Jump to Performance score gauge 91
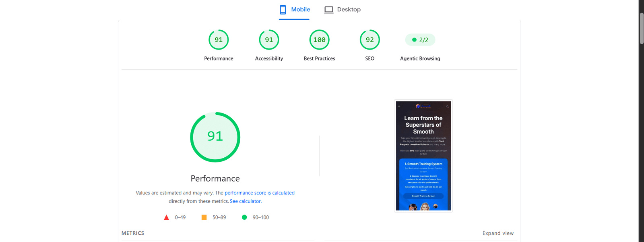This screenshot has height=242, width=644. [219, 40]
